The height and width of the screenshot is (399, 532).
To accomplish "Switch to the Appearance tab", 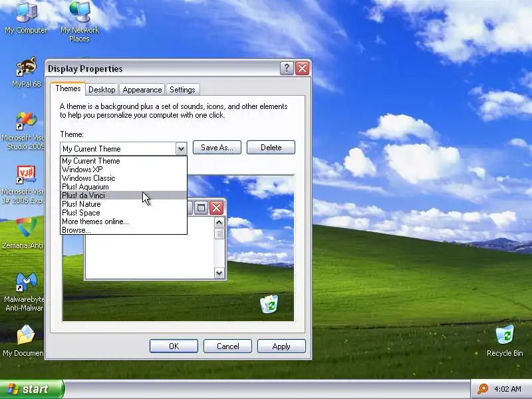I will 142,90.
